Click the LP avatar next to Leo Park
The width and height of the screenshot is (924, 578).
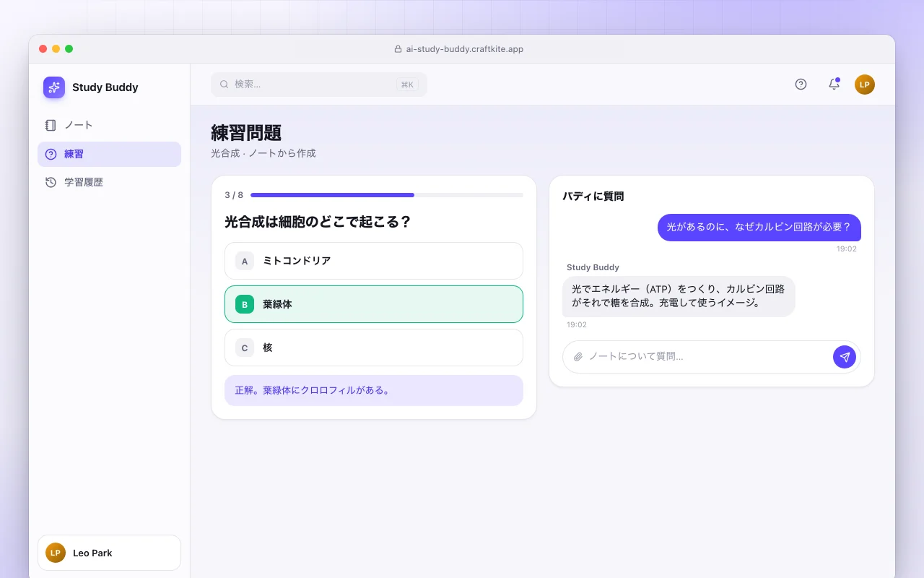click(x=56, y=553)
